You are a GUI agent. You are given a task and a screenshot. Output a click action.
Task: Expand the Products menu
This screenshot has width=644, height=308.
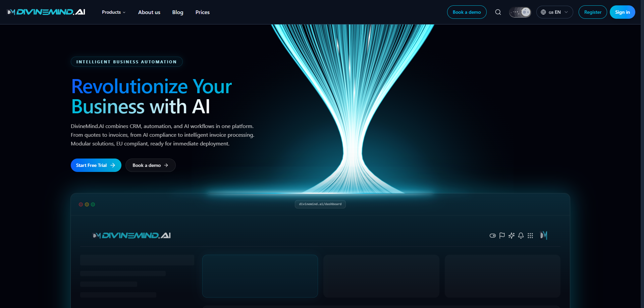tap(114, 12)
